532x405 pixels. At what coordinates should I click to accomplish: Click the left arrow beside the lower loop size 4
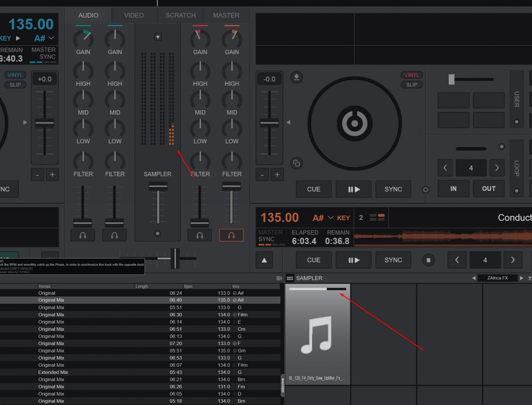tap(457, 260)
